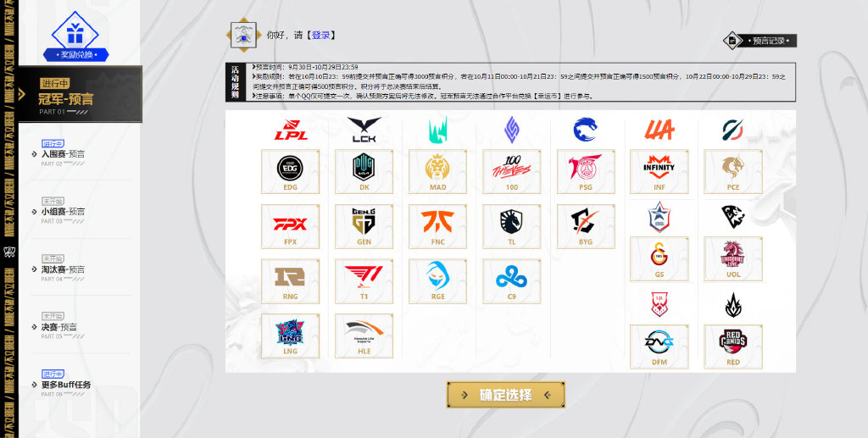This screenshot has width=868, height=438.
Task: Select T1 team card
Action: pyautogui.click(x=364, y=281)
